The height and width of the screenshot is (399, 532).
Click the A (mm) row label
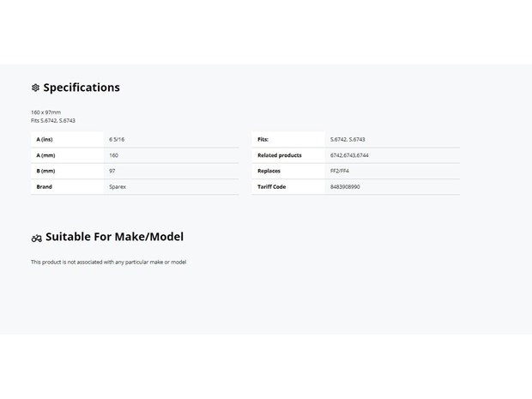point(45,155)
